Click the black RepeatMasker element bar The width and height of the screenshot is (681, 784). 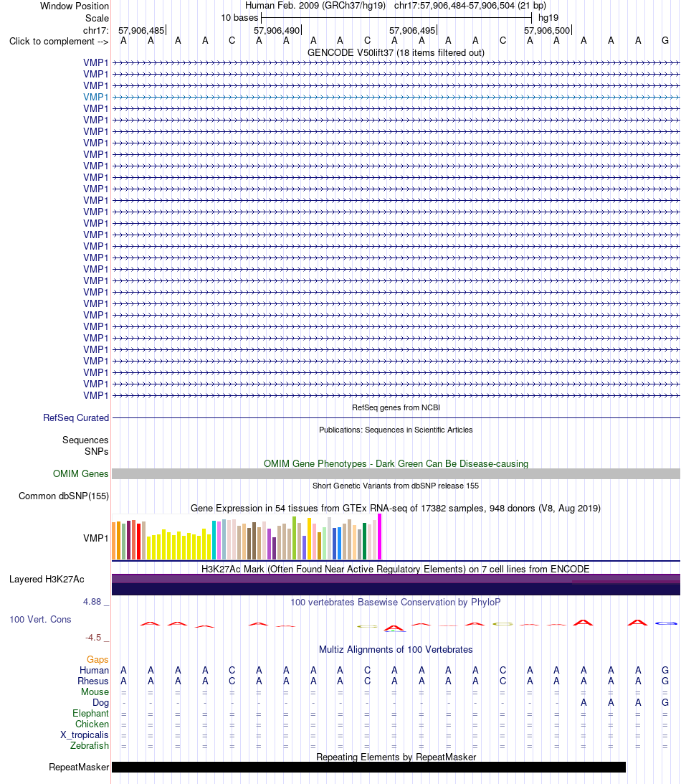(368, 767)
